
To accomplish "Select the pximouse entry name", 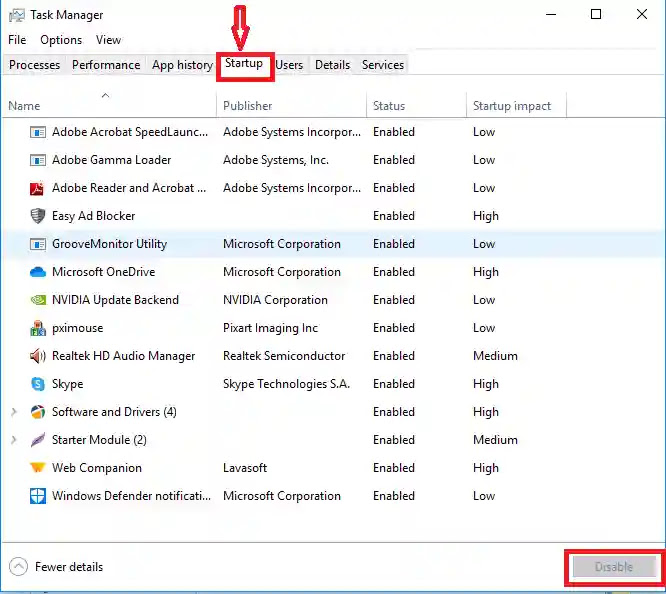I will (77, 328).
